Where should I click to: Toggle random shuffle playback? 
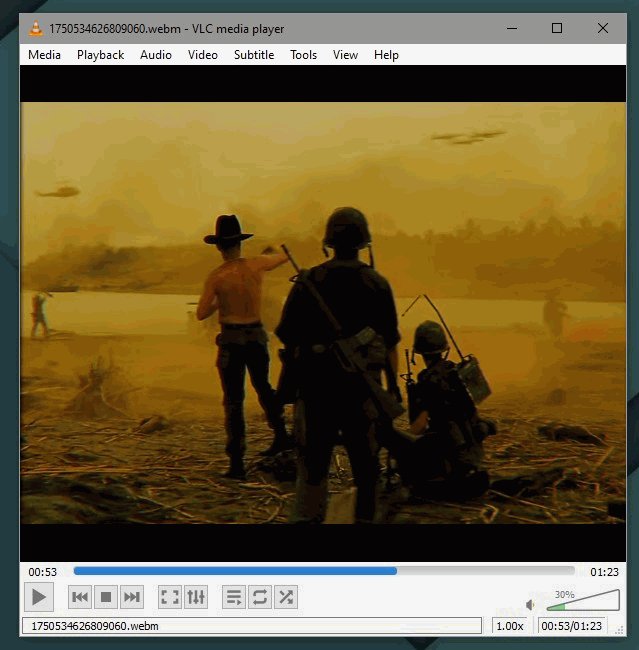pos(286,597)
